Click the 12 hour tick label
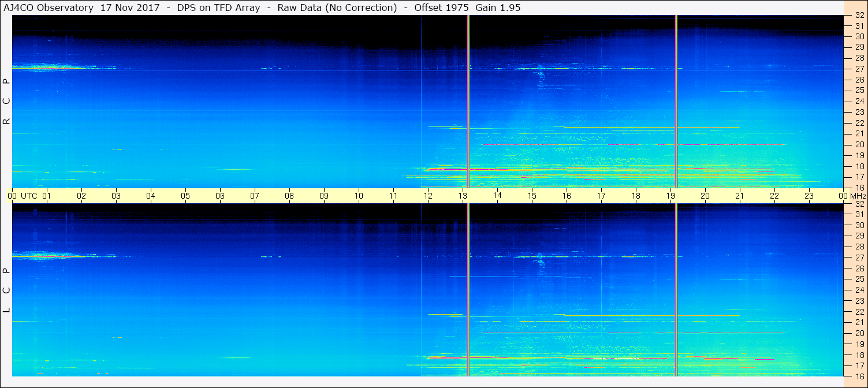The image size is (868, 388). (x=428, y=196)
